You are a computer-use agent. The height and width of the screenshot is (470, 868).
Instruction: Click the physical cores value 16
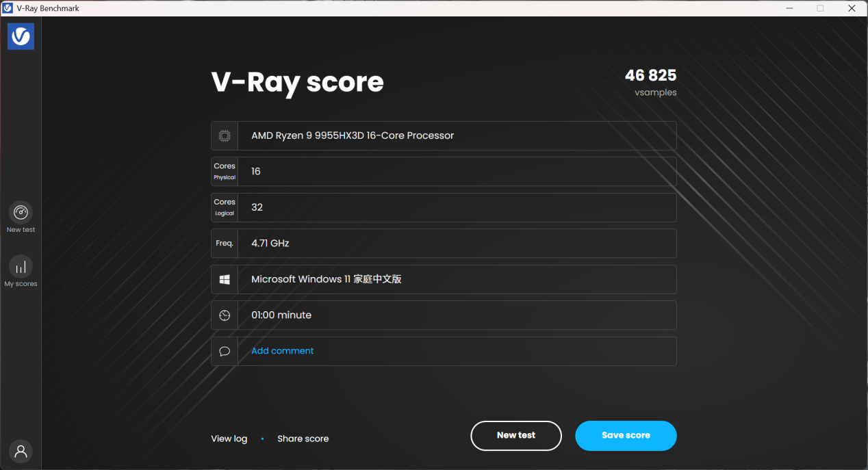click(x=255, y=171)
